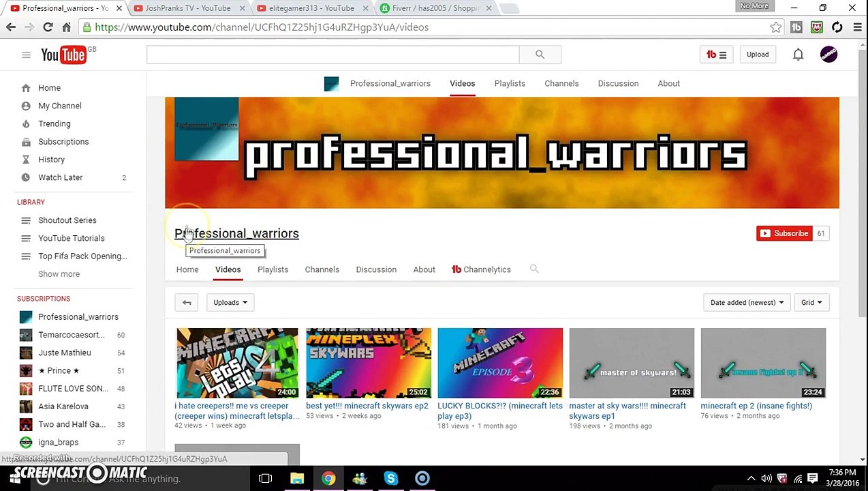The width and height of the screenshot is (868, 491).
Task: Open Professional_warriors in subscriptions list
Action: pos(78,316)
